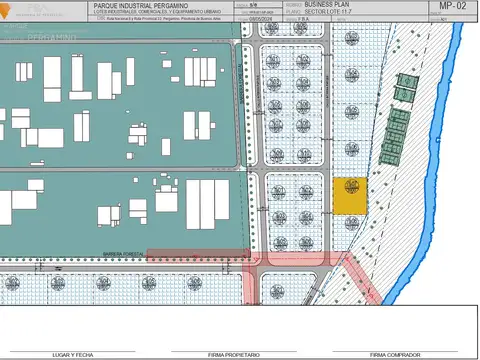The height and width of the screenshot is (360, 480).
Task: Click the FIRMA PROPIETARIO signature label
Action: [234, 355]
